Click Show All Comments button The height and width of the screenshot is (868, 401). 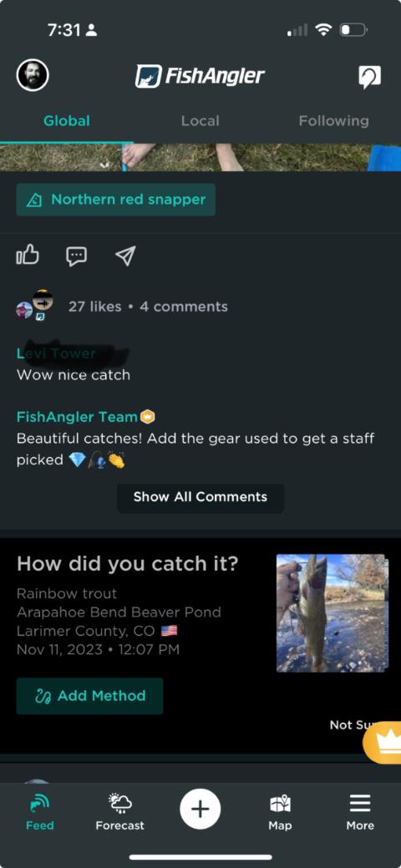point(200,497)
